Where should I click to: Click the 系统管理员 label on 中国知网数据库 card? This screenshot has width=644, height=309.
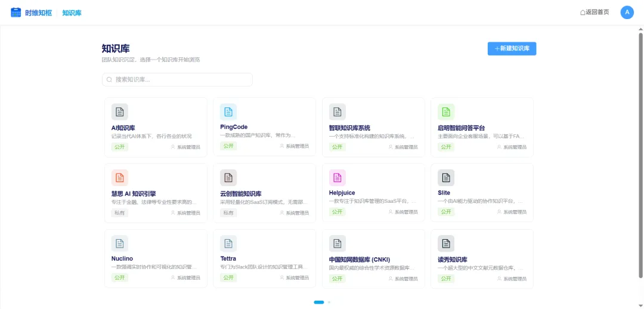[x=406, y=279]
